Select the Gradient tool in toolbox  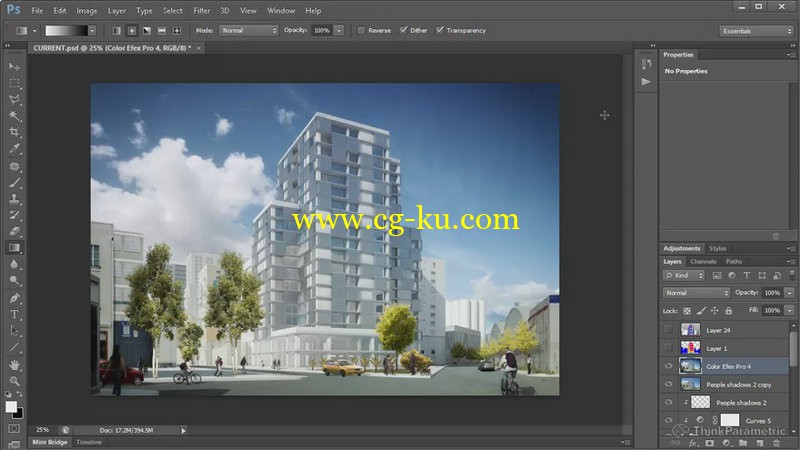coord(14,248)
